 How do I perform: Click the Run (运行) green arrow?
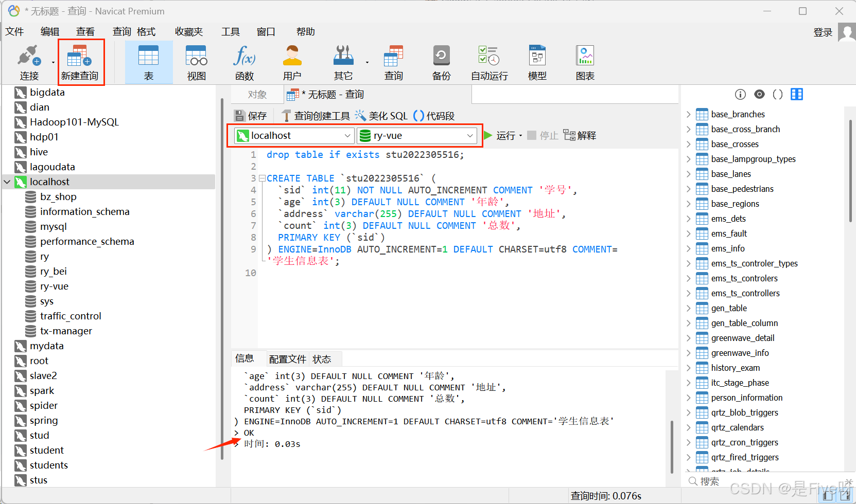(488, 135)
